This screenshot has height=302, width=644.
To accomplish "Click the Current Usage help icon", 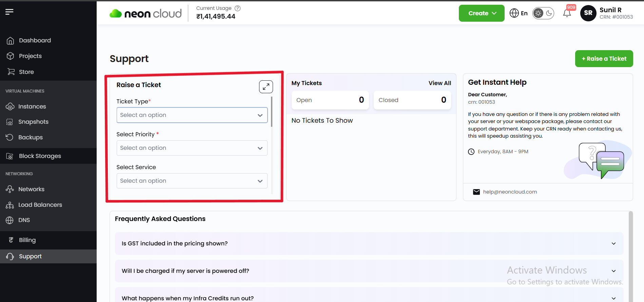I will click(238, 8).
